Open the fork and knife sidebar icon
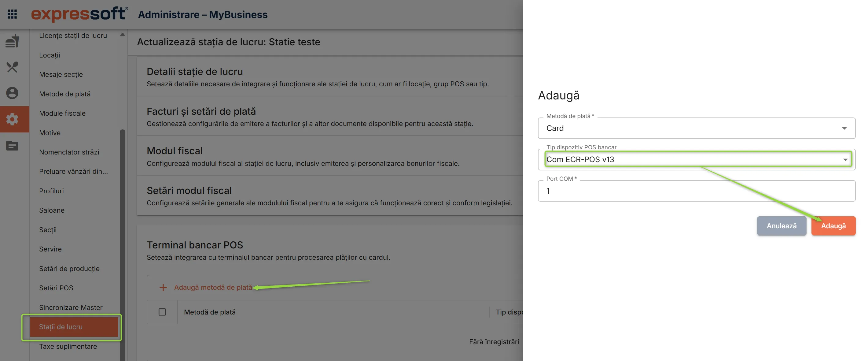Image resolution: width=868 pixels, height=361 pixels. [12, 67]
